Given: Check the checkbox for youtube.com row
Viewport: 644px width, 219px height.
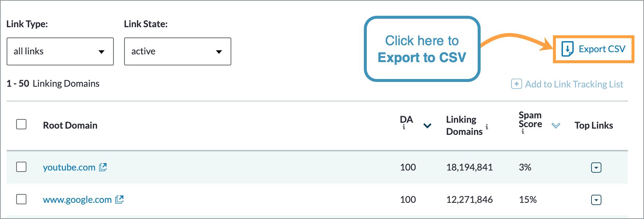Looking at the screenshot, I should [x=21, y=167].
